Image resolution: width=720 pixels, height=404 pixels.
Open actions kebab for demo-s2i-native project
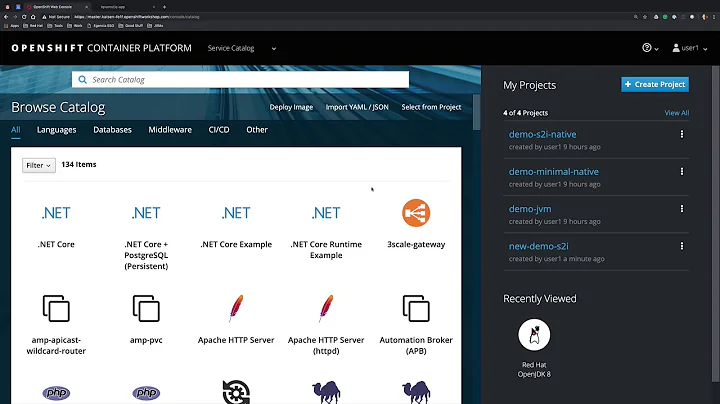click(x=682, y=134)
